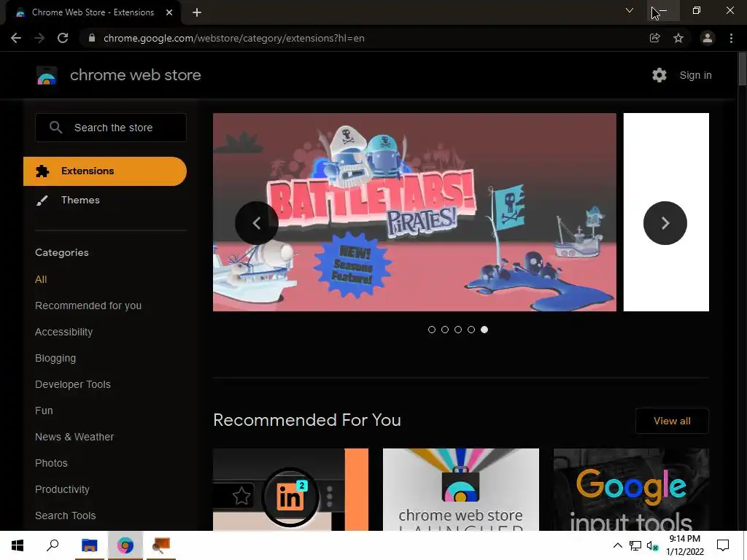Click Chrome icon in taskbar
Image resolution: width=747 pixels, height=560 pixels.
point(125,545)
